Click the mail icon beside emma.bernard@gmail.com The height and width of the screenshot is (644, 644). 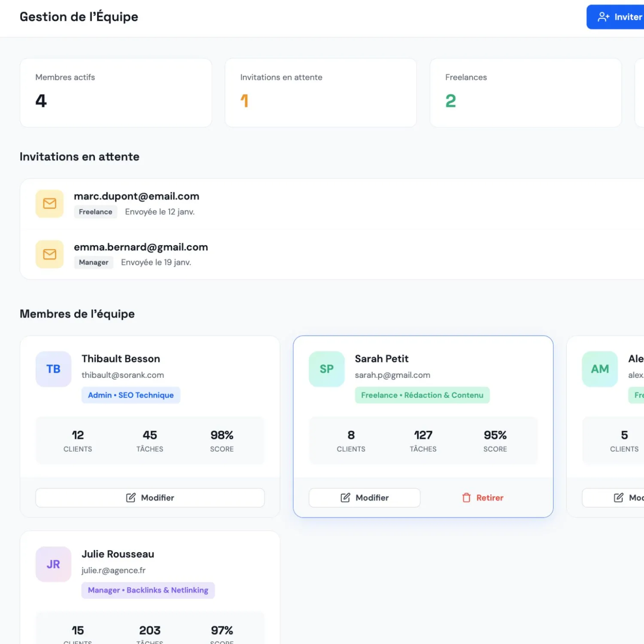49,254
